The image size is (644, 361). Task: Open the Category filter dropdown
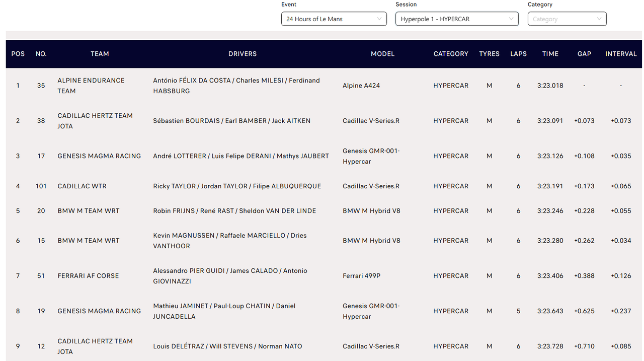(x=567, y=19)
